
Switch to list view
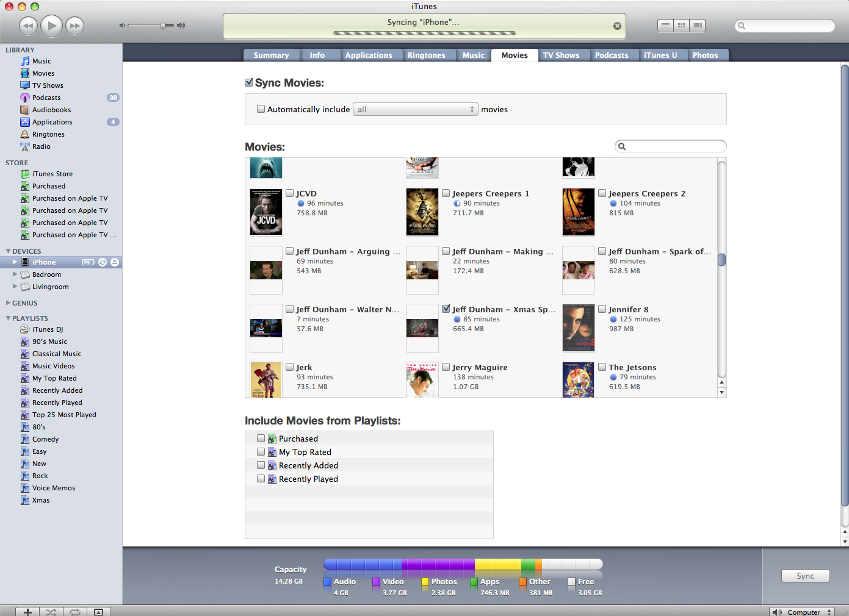coord(665,25)
